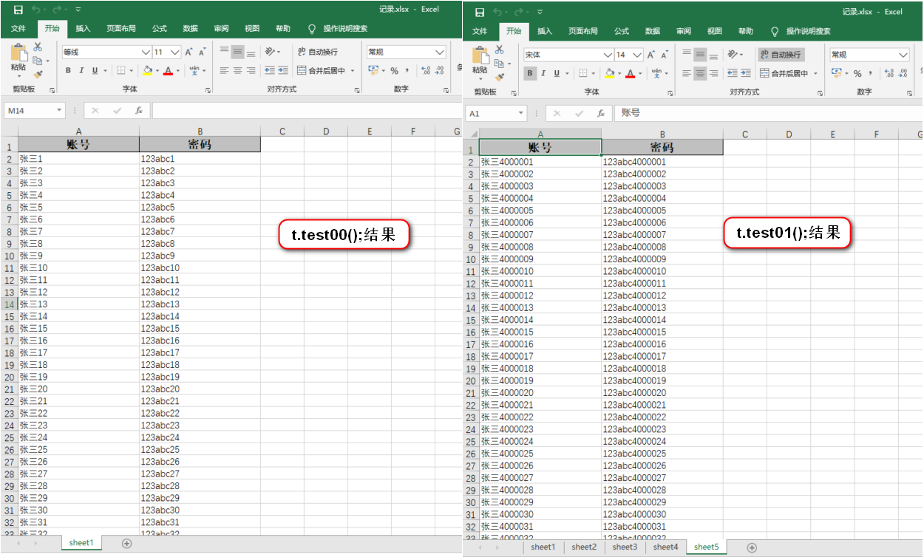
Task: Switch to the 插入 ribbon tab
Action: 81,30
